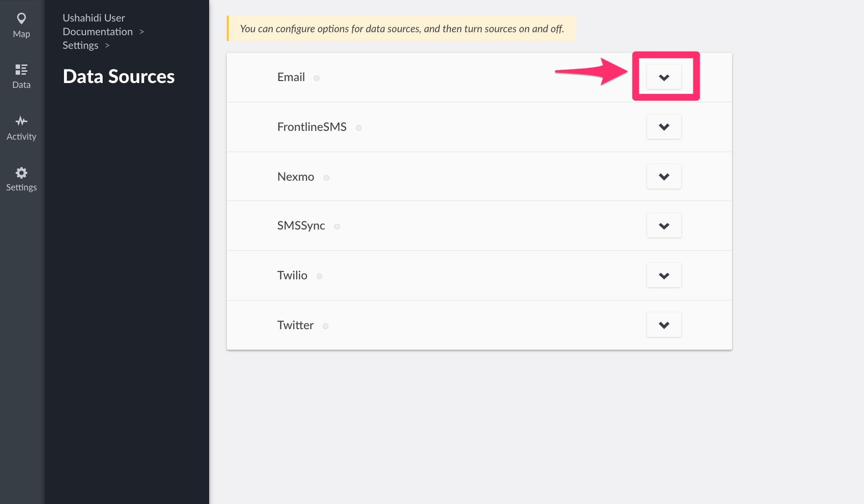Click status dot beside FrontlineSMS
Viewport: 864px width, 504px height.
tap(359, 128)
